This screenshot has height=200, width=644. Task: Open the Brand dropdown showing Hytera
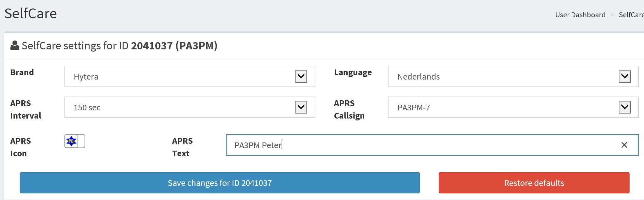pyautogui.click(x=190, y=76)
